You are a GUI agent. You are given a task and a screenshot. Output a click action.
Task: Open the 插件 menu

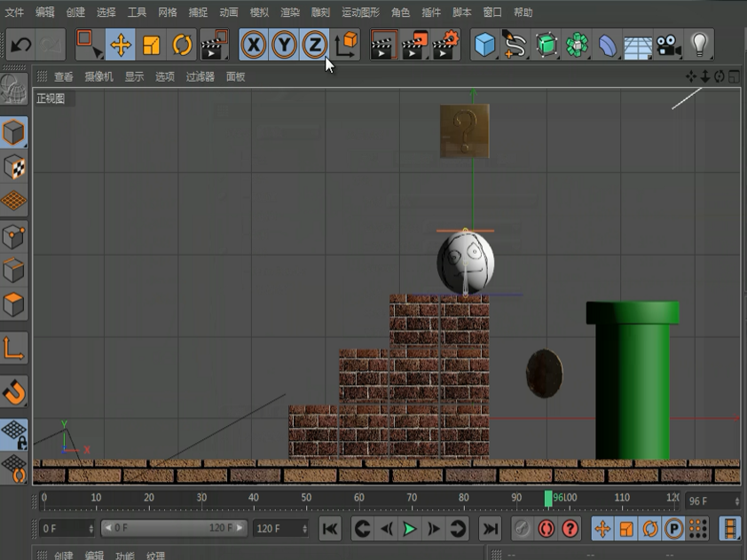[431, 12]
